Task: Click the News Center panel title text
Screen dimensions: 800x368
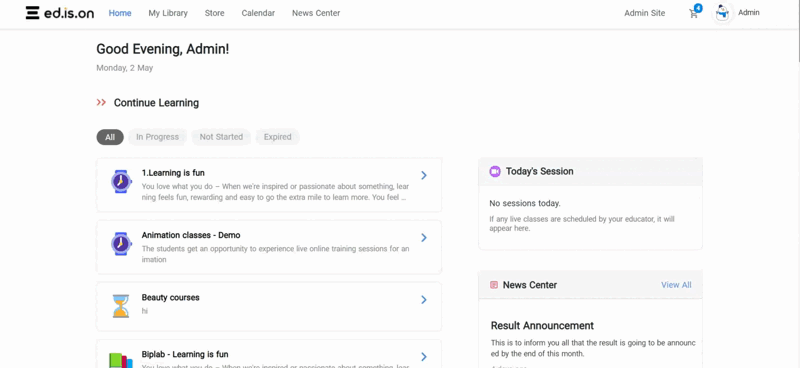Action: (530, 285)
